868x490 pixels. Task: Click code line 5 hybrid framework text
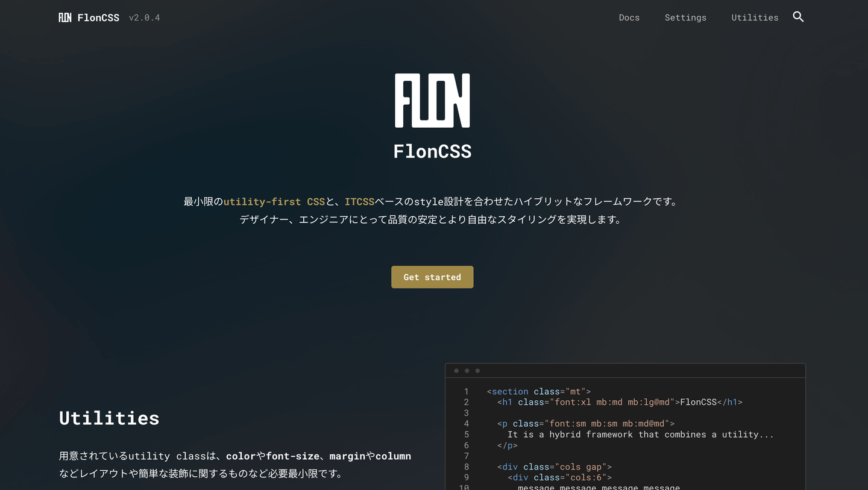[x=641, y=435]
